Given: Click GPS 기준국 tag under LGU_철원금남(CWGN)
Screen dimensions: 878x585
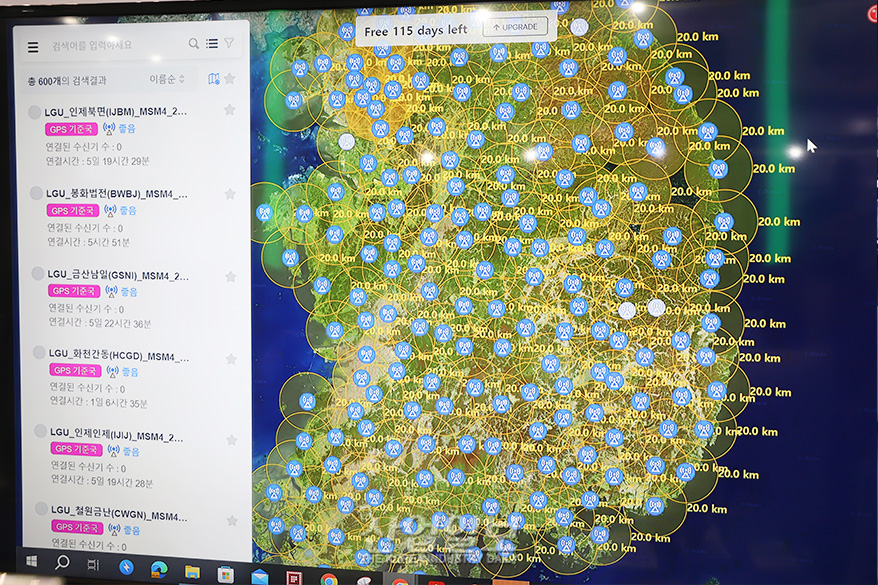Looking at the screenshot, I should click(77, 527).
